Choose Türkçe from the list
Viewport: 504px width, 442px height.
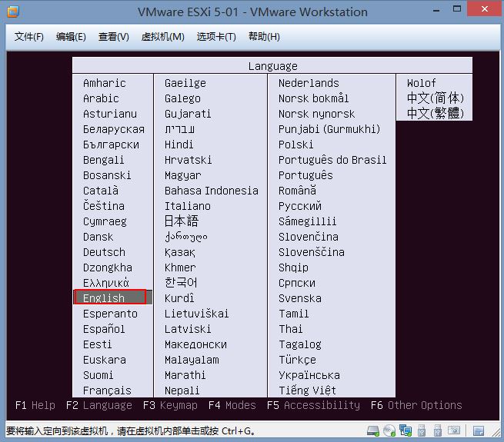tap(297, 360)
